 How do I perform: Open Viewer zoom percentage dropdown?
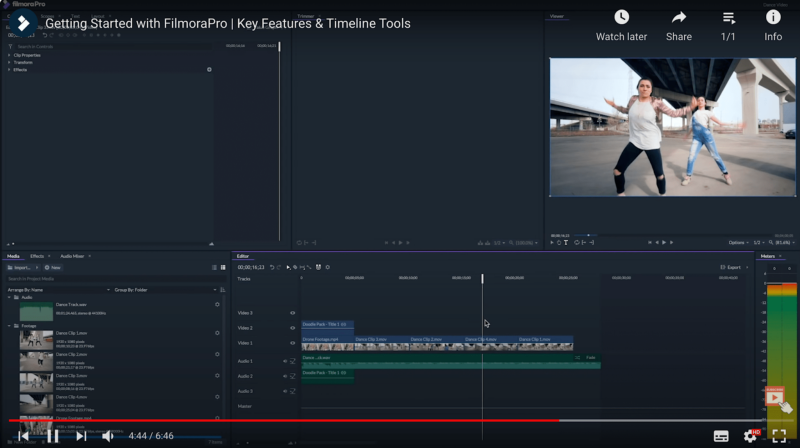(x=784, y=243)
